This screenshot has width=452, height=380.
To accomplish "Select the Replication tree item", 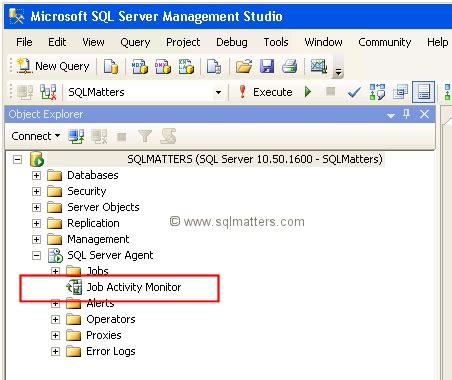I will pyautogui.click(x=93, y=223).
